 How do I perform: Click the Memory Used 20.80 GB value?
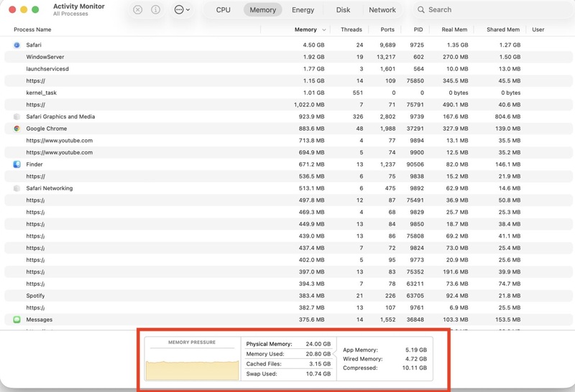pos(318,354)
